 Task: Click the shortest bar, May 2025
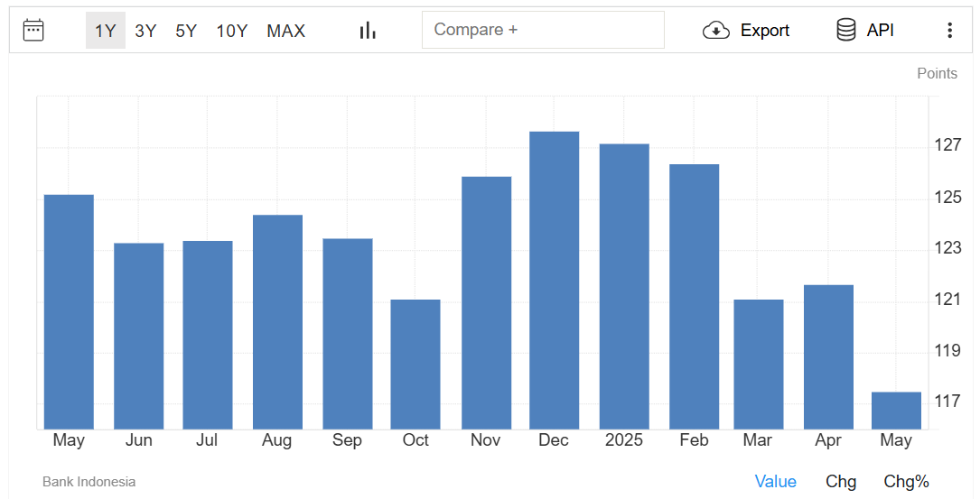click(896, 411)
